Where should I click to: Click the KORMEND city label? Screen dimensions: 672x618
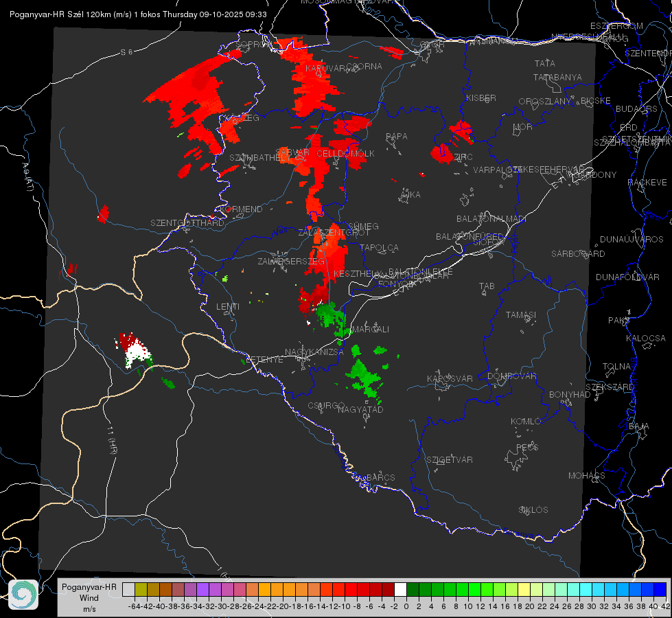click(240, 209)
